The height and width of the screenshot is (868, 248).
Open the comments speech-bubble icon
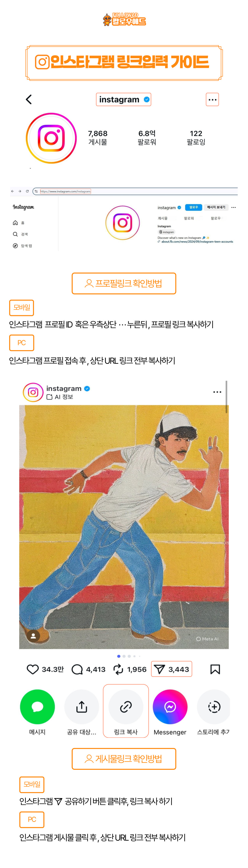pos(77,669)
